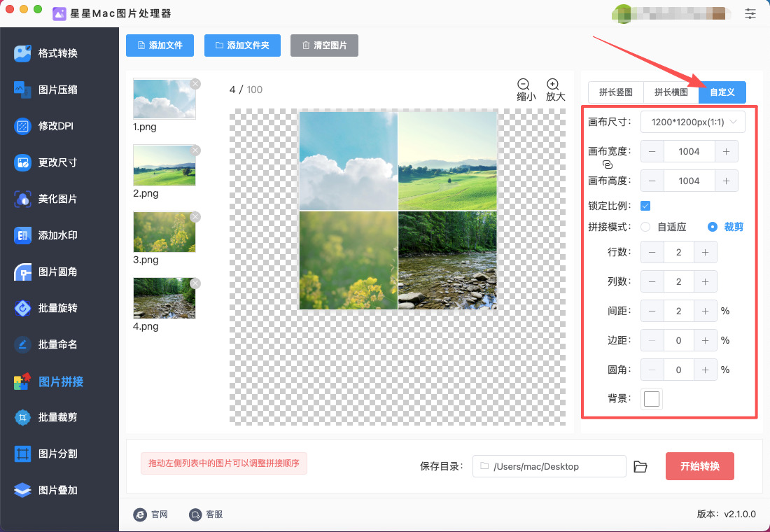
Task: Increase 圆角 with plus button
Action: coord(705,370)
